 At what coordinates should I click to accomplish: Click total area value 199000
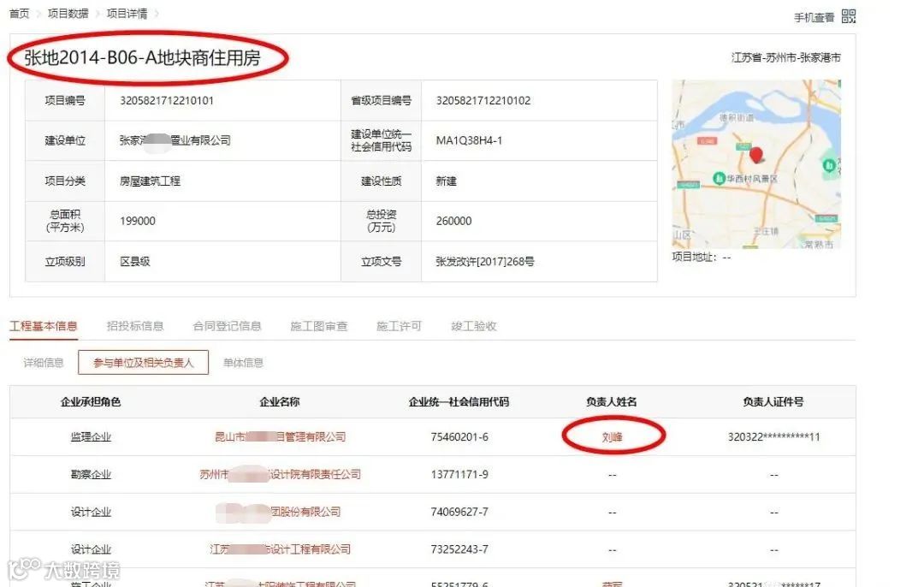click(x=138, y=221)
